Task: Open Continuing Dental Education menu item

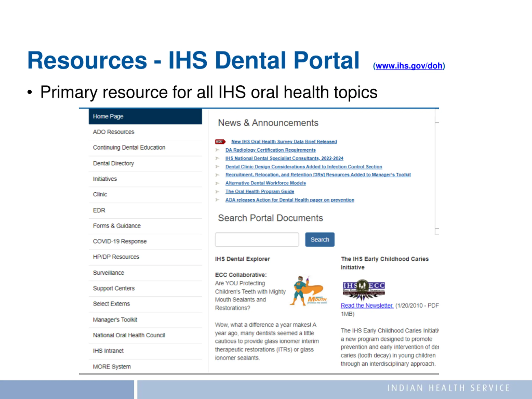Action: click(145, 148)
